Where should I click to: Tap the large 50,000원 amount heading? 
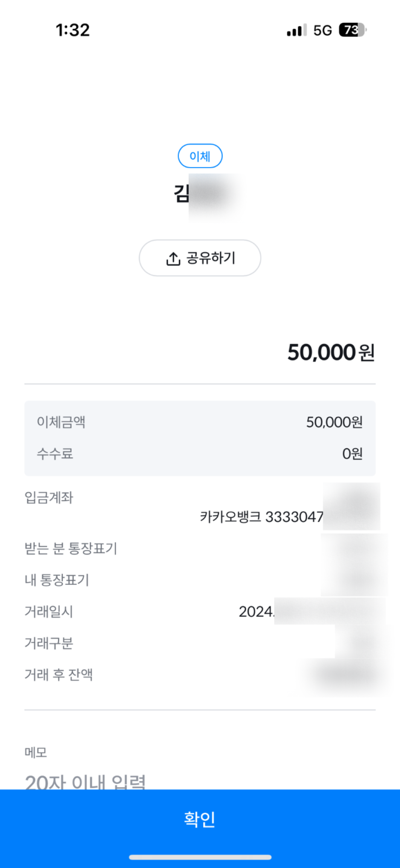(331, 353)
